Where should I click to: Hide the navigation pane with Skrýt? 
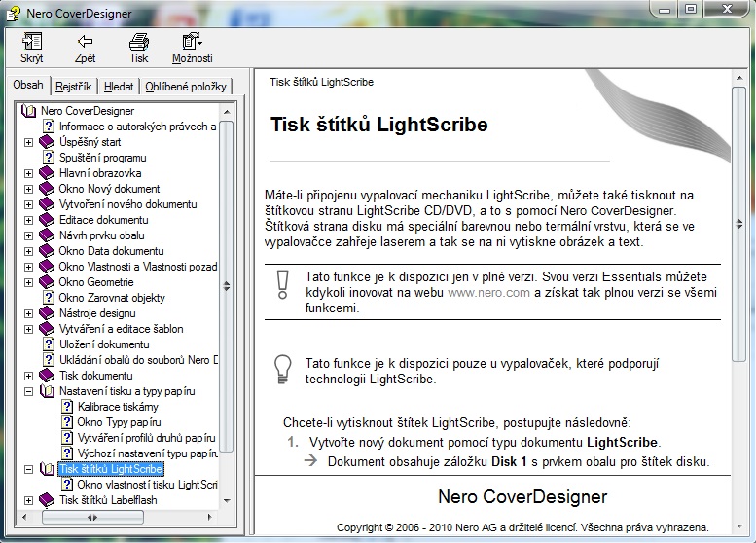click(32, 49)
